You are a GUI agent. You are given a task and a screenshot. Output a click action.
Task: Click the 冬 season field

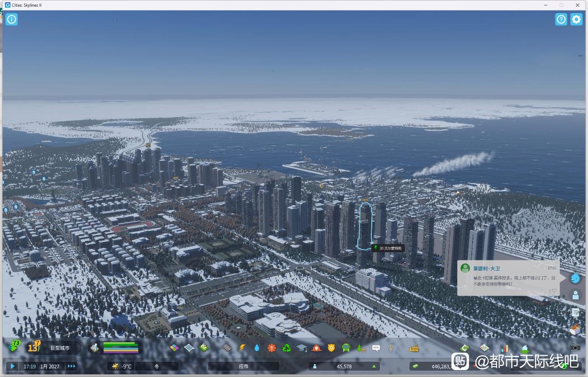[157, 366]
